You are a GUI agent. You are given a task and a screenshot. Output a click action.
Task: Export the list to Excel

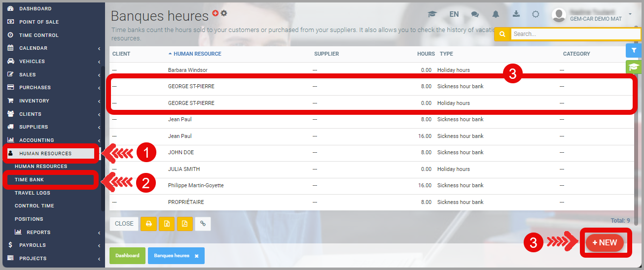tap(167, 224)
